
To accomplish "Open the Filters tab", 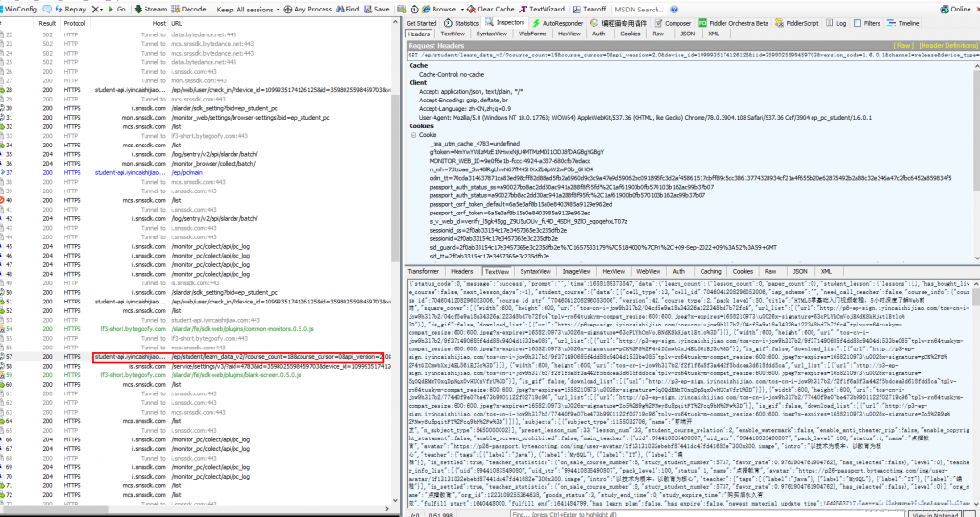I will [867, 23].
